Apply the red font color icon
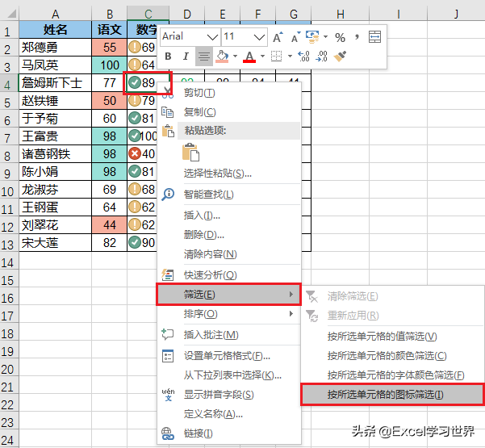The image size is (485, 448). pos(249,57)
